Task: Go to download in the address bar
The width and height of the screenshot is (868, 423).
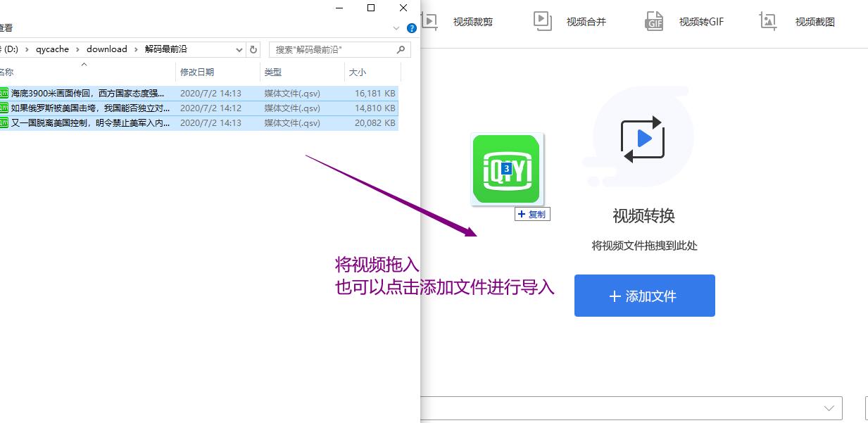Action: 107,49
